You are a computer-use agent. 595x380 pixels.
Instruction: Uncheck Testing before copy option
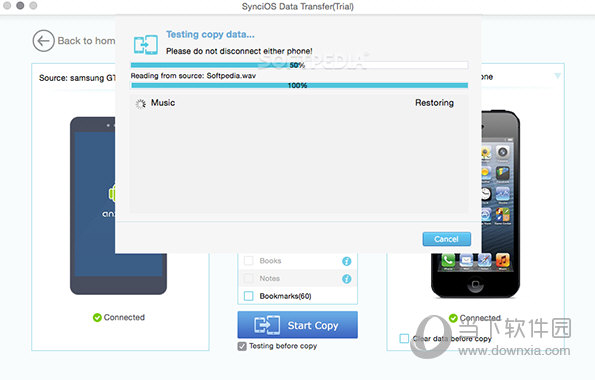(x=242, y=346)
